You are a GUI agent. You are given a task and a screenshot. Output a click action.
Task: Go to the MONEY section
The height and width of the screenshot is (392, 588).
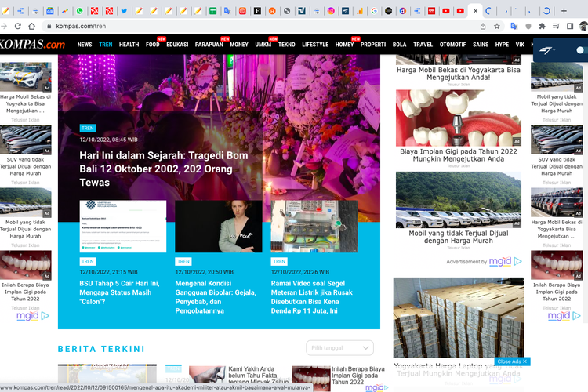pyautogui.click(x=239, y=45)
